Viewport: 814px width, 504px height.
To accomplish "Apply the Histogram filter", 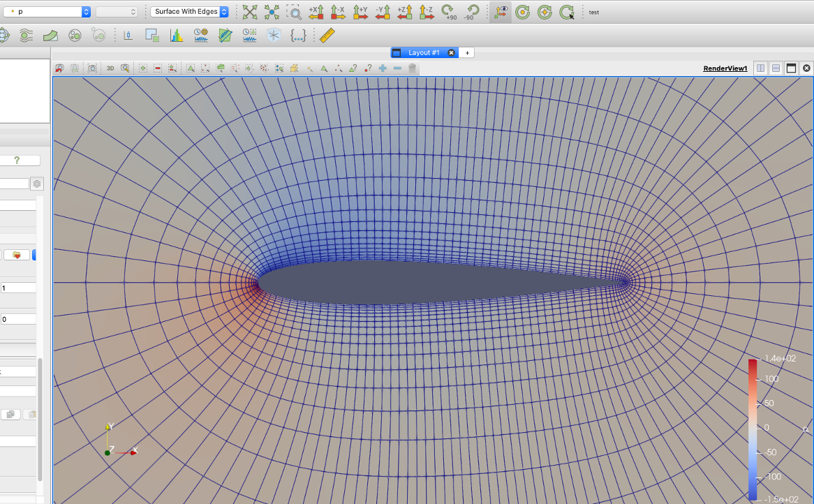I will click(177, 36).
